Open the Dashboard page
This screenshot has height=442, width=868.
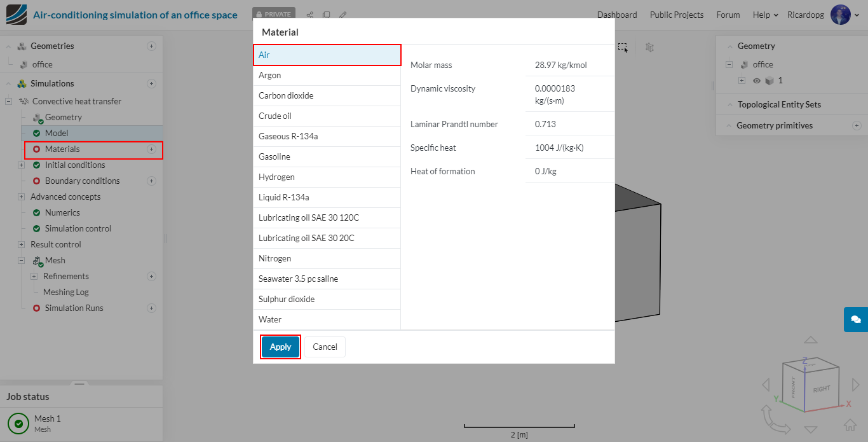[616, 15]
